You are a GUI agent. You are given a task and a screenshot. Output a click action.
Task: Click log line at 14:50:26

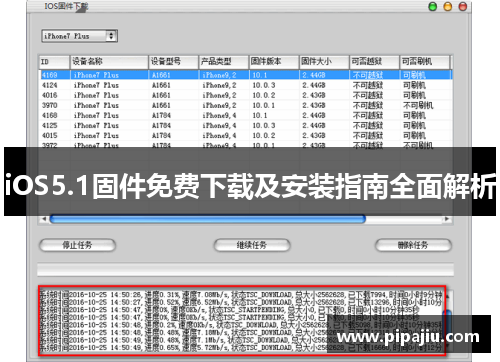point(241,295)
